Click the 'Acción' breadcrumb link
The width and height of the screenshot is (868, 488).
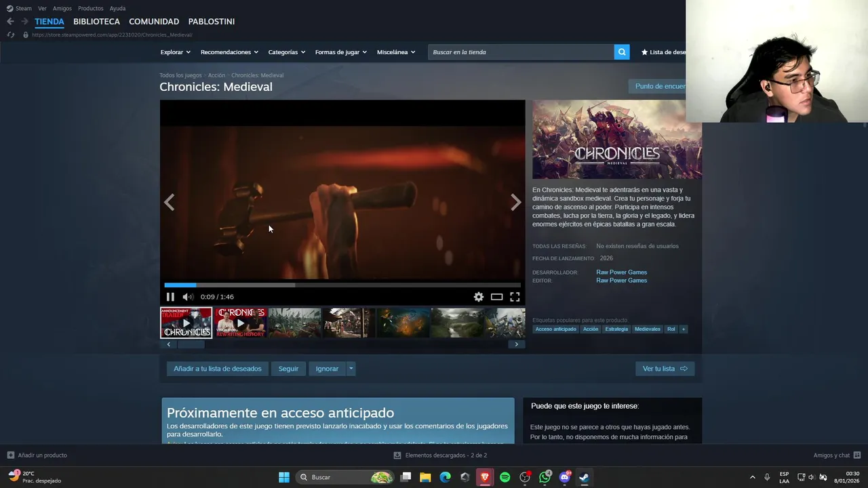(x=216, y=75)
